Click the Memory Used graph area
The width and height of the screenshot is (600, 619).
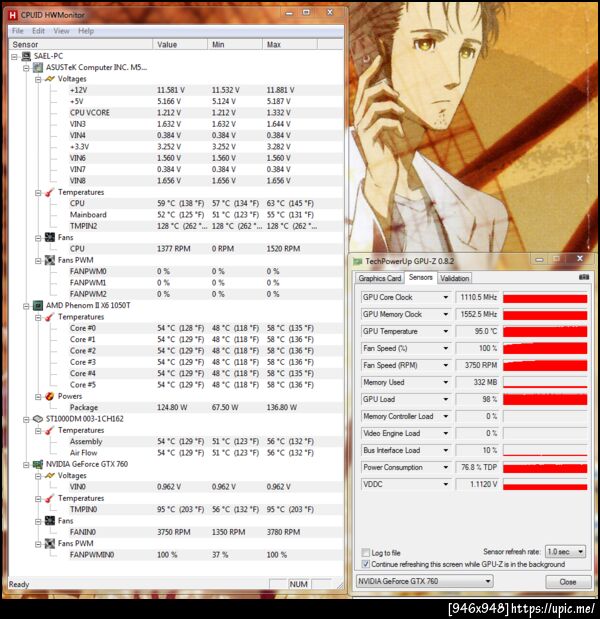tap(545, 382)
